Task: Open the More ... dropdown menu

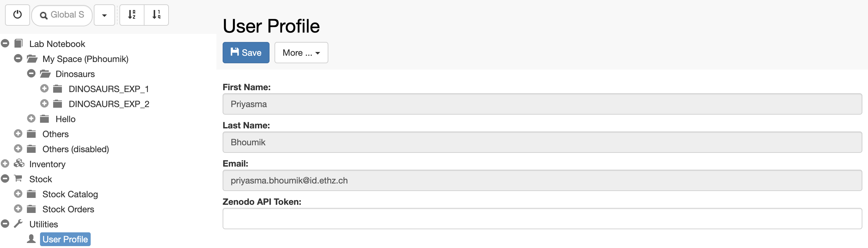Action: [301, 53]
